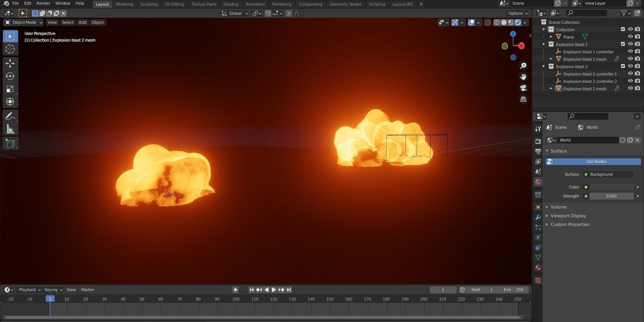Uncheck the Explosion blast 2 collection checkbox

click(623, 66)
